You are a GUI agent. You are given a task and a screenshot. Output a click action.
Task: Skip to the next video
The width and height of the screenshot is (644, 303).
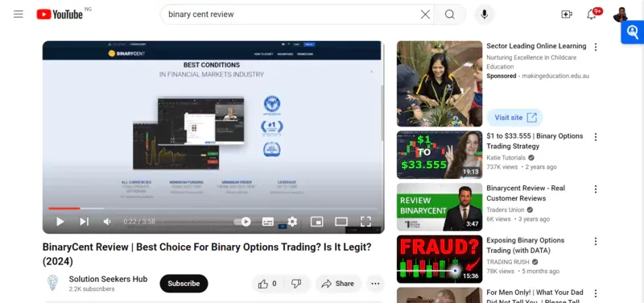coord(84,222)
